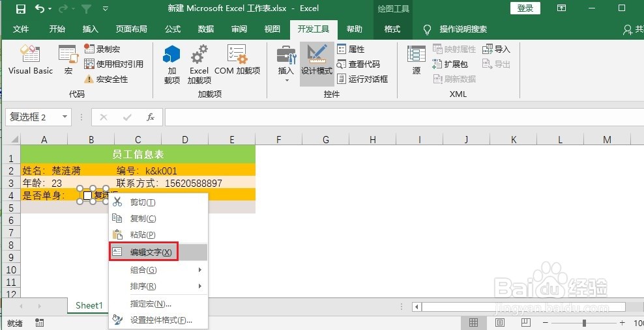Click 运行对话框 run dialog
Image resolution: width=644 pixels, height=330 pixels.
[362, 79]
